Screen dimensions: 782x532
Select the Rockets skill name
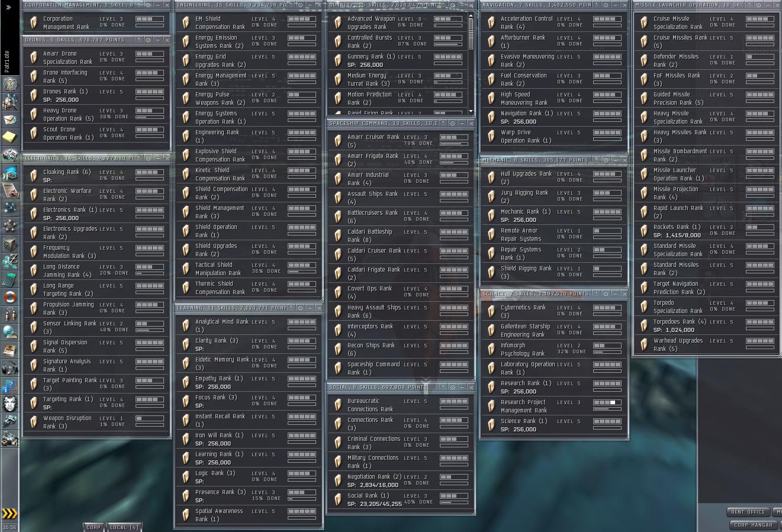click(677, 227)
